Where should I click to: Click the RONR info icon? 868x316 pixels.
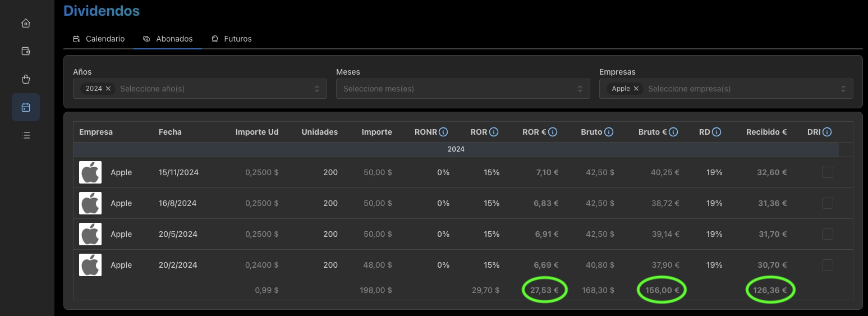click(x=443, y=132)
